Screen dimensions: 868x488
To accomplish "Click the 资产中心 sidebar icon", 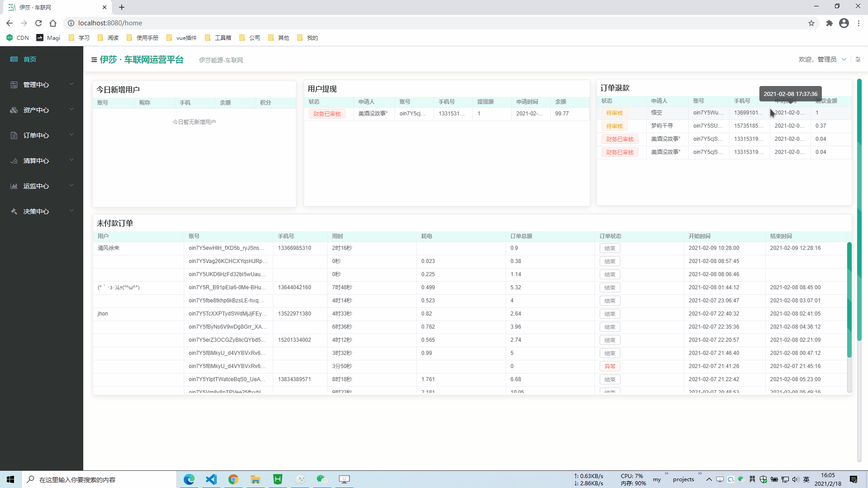I will tap(14, 110).
